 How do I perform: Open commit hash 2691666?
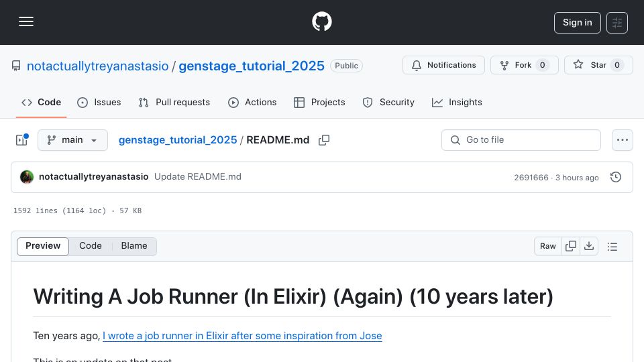click(531, 177)
